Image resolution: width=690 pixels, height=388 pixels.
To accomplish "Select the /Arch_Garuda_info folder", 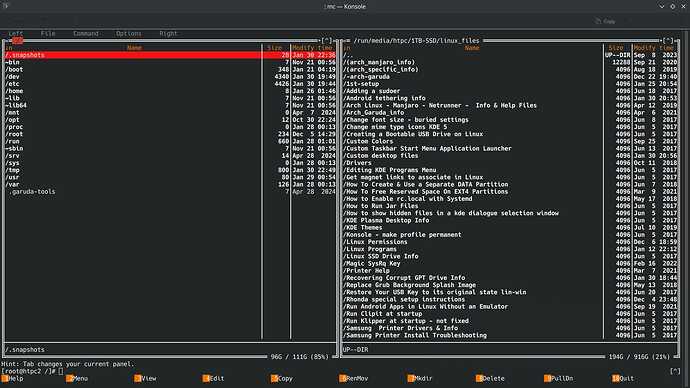I will click(x=510, y=113).
